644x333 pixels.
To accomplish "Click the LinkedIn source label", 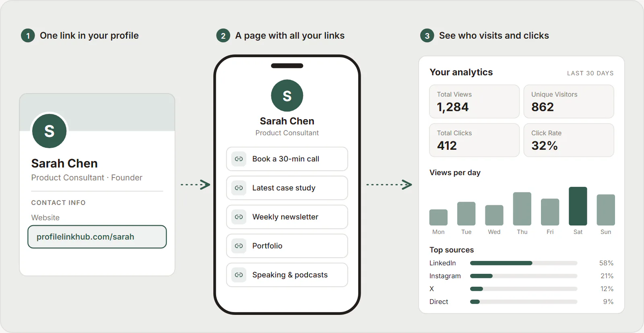I will click(443, 263).
